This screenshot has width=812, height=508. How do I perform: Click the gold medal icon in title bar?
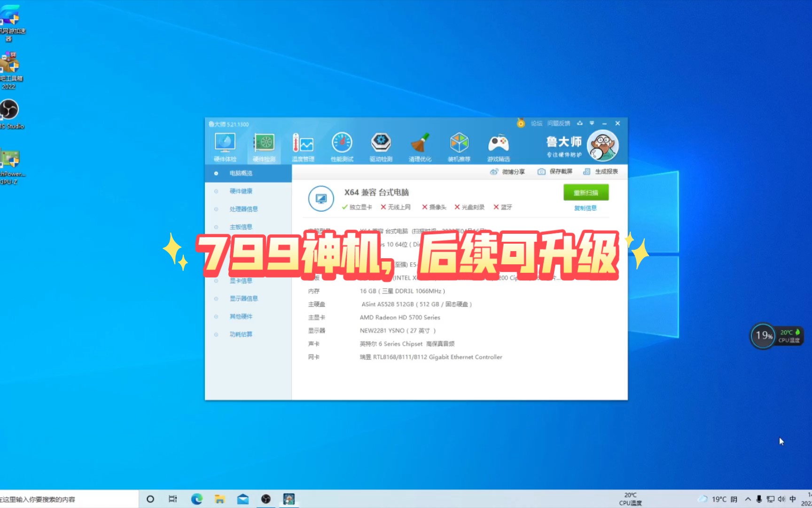(x=521, y=123)
